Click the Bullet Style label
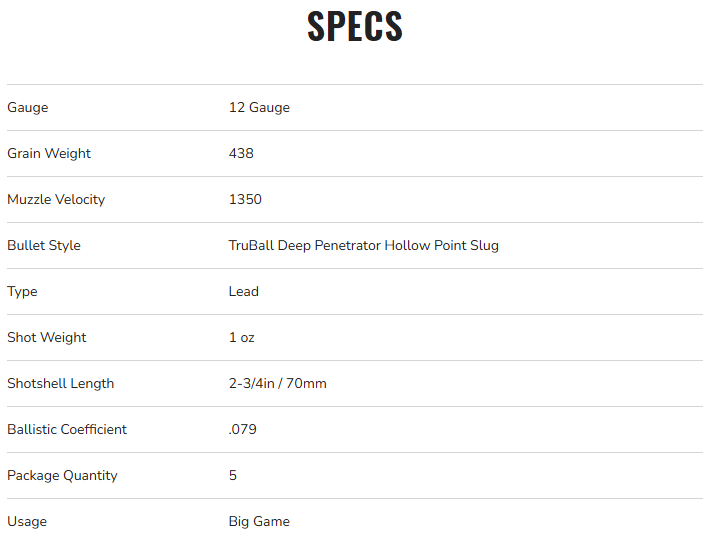 [x=44, y=246]
